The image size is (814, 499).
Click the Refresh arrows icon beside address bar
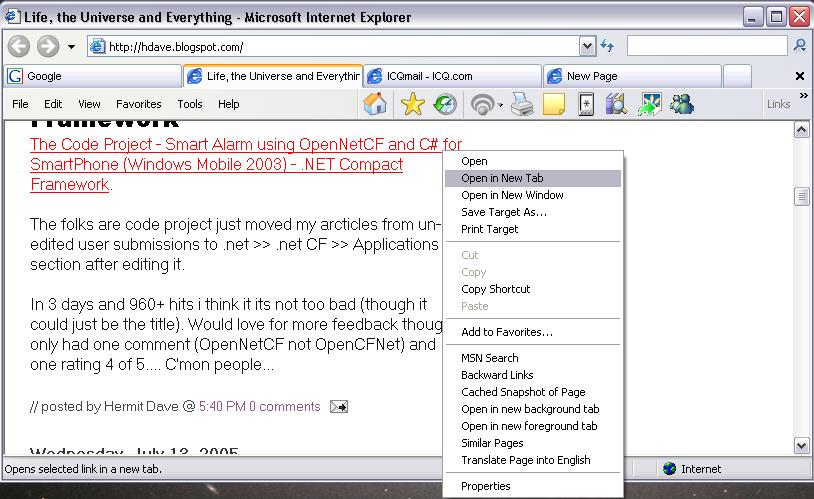[607, 46]
